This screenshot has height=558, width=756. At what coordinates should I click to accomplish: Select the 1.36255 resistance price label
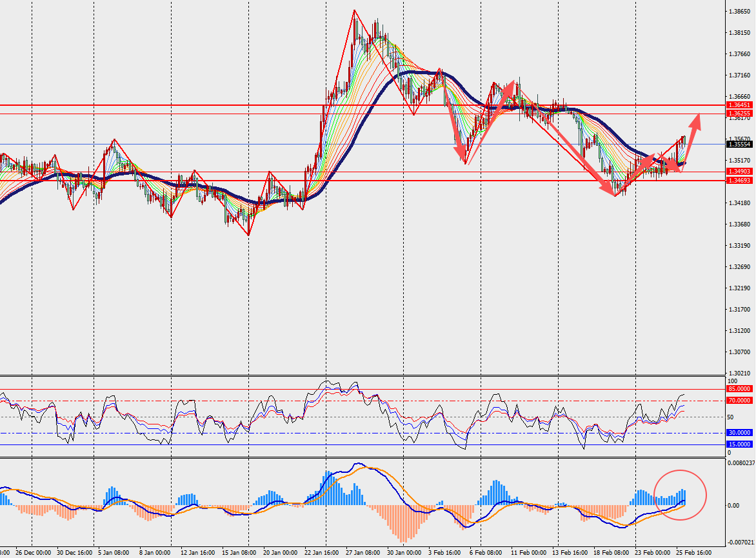[x=739, y=114]
